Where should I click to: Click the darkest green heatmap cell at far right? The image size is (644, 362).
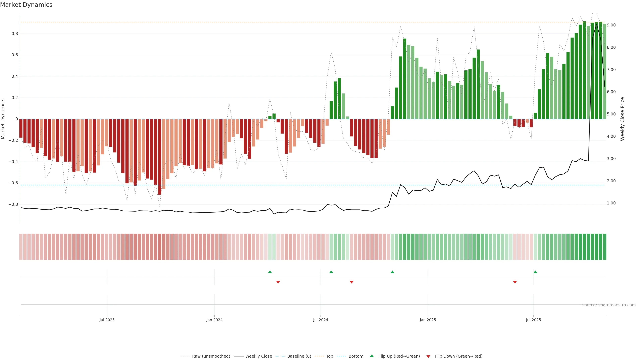tap(604, 247)
